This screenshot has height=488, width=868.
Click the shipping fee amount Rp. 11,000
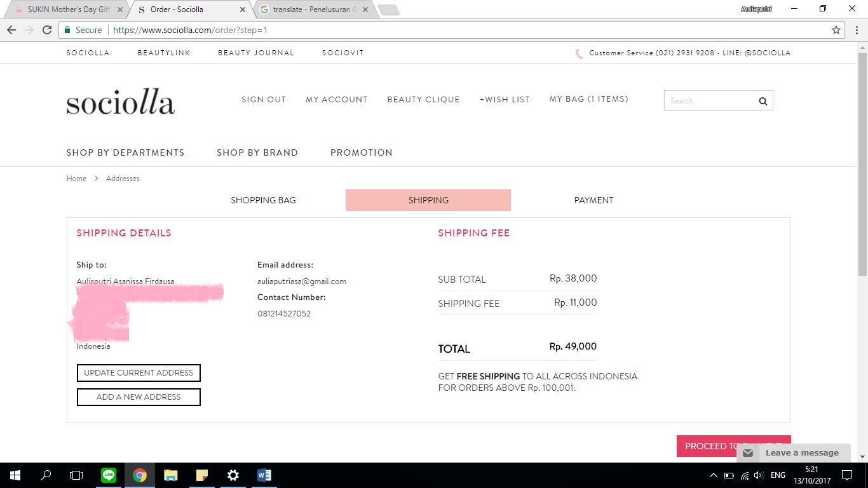tap(576, 302)
